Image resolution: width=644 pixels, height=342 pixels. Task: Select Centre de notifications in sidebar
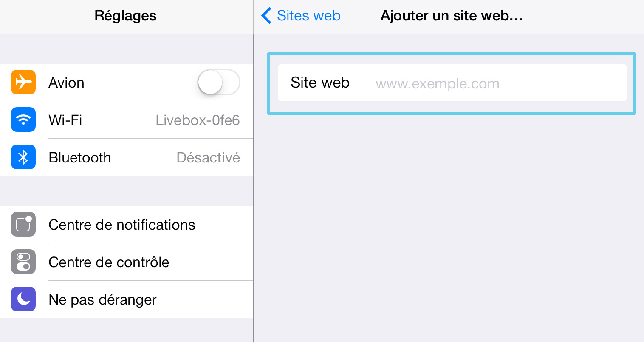point(127,225)
